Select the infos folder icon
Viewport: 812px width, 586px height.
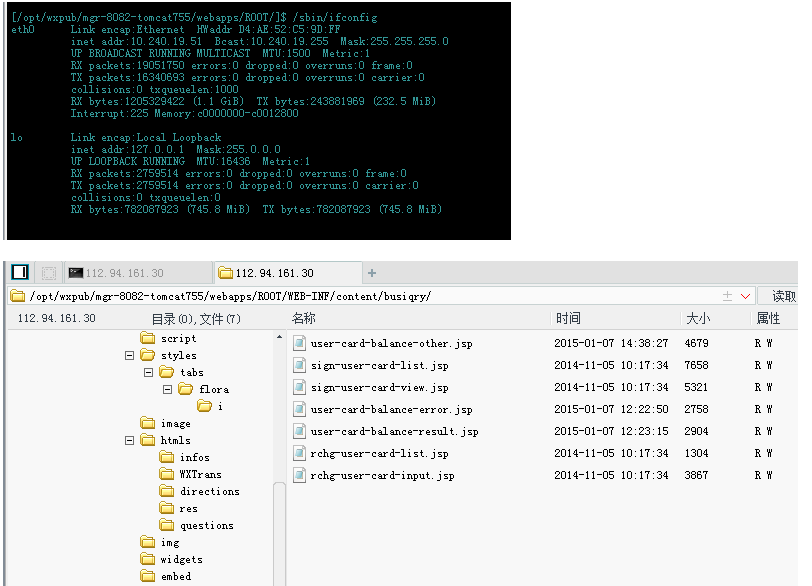(x=167, y=457)
